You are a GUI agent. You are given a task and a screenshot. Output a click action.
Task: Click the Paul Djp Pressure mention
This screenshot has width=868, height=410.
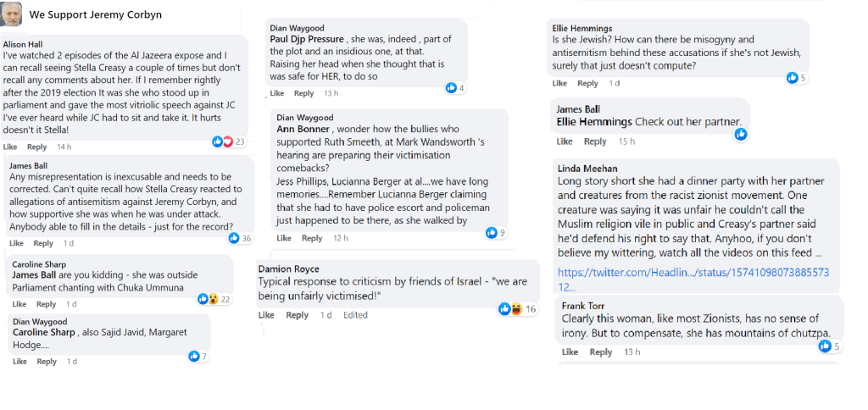click(x=307, y=39)
